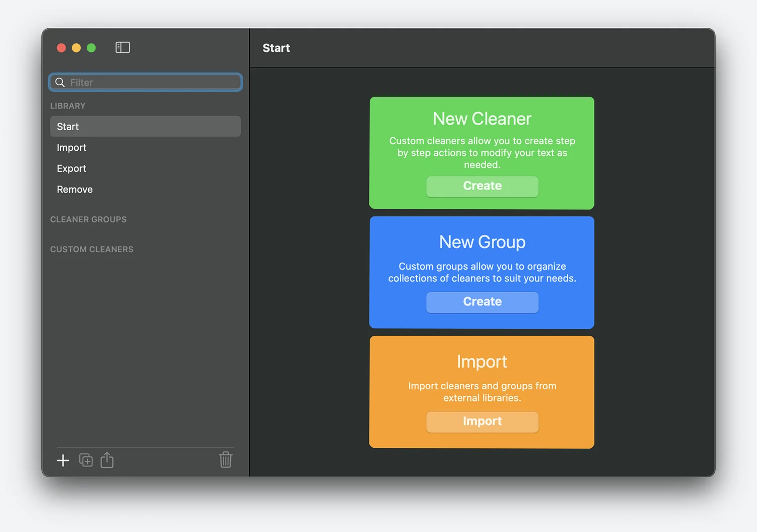Select Remove in the Library sidebar
Image resolution: width=757 pixels, height=532 pixels.
click(x=75, y=190)
